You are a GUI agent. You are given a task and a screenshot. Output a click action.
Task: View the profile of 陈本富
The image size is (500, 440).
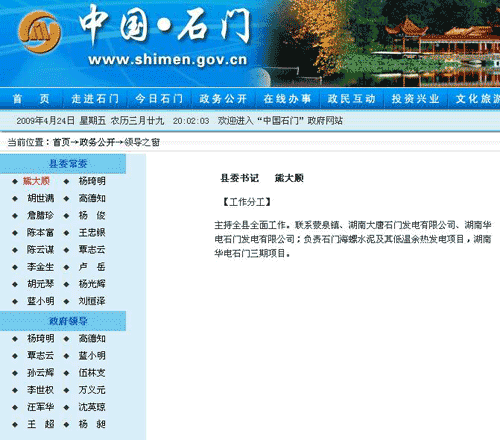pos(40,233)
